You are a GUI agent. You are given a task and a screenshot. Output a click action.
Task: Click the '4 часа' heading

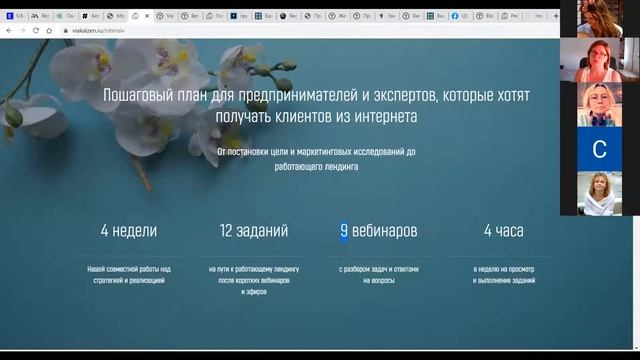tap(504, 231)
